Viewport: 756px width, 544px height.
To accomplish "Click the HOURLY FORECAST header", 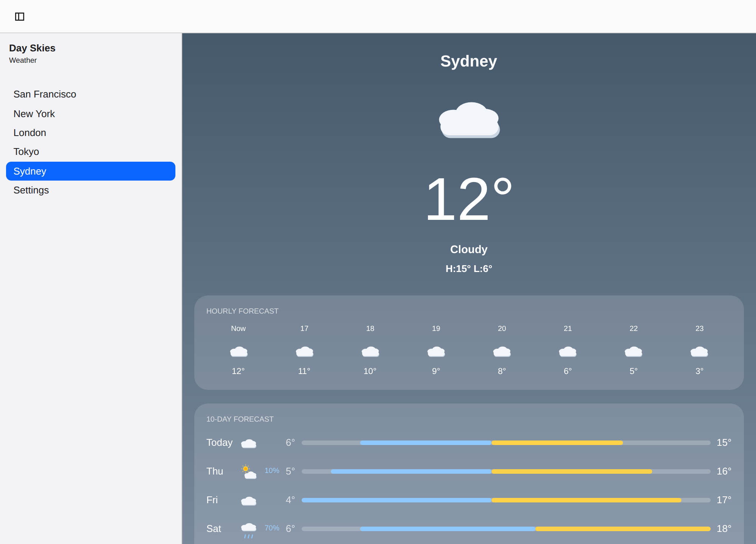I will (x=242, y=311).
